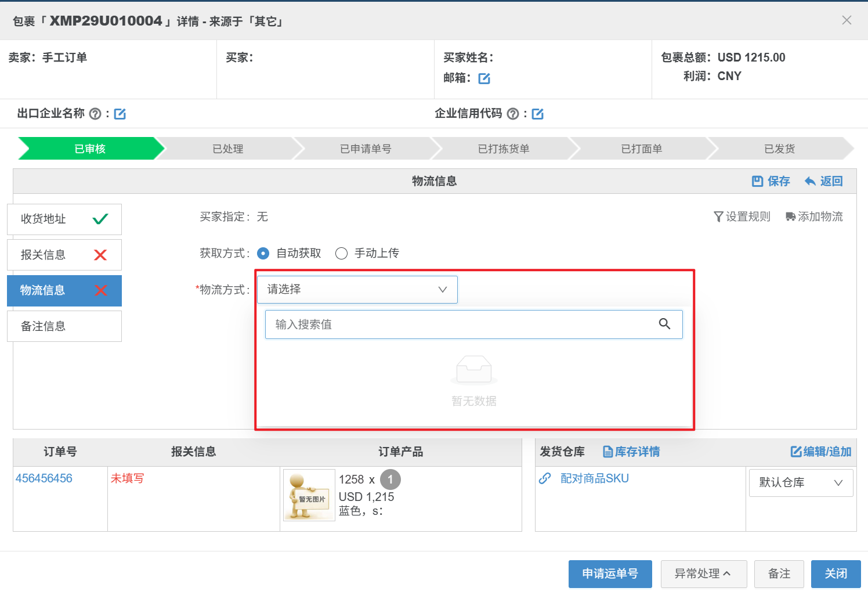This screenshot has width=868, height=595.
Task: Expand the 物流方式 请选择 dropdown
Action: 357,289
